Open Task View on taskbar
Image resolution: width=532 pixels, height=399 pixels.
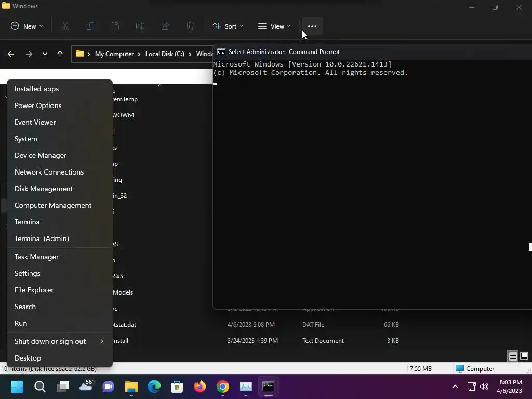pyautogui.click(x=63, y=387)
